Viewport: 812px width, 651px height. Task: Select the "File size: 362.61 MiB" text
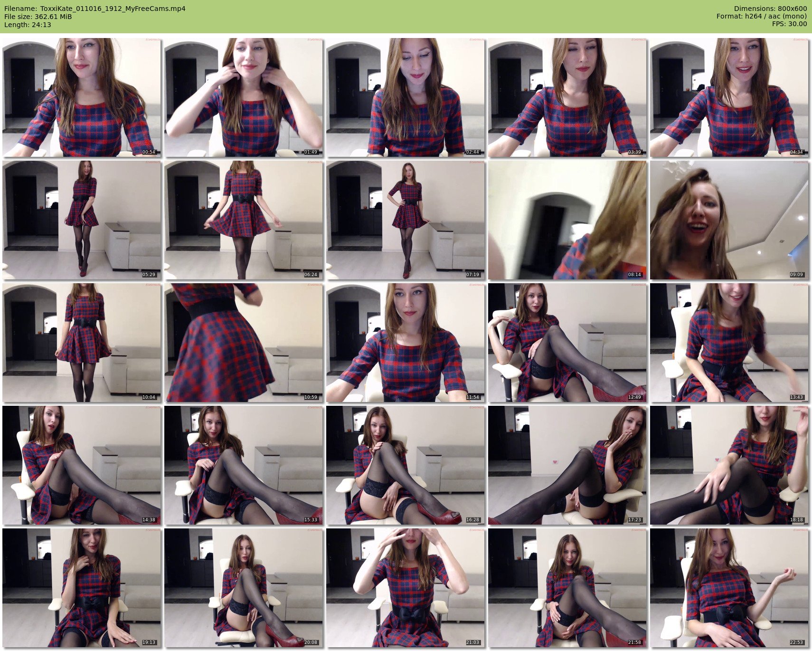[38, 17]
